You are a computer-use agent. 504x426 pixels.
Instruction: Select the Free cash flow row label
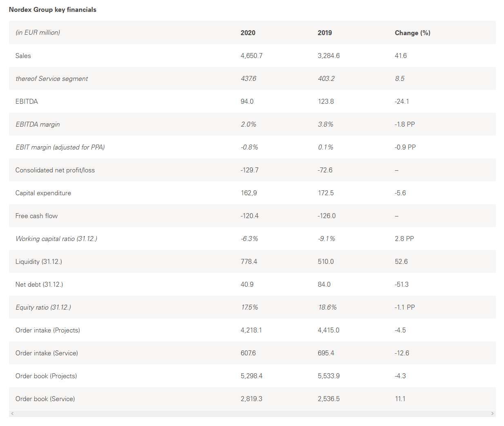37,216
